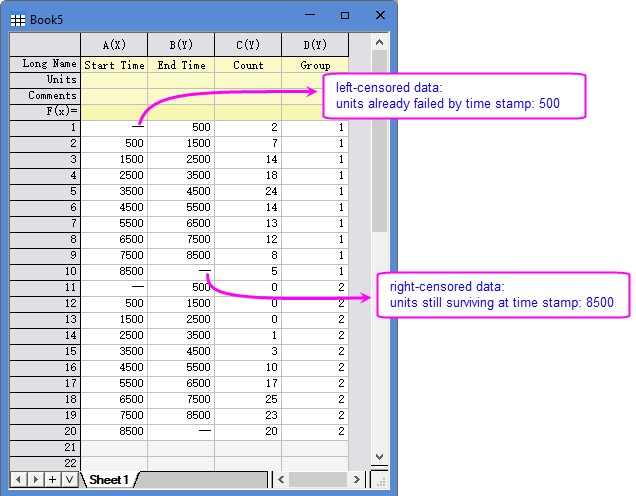The width and height of the screenshot is (636, 496).
Task: Click Count value 7 in row 2
Action: [x=248, y=144]
